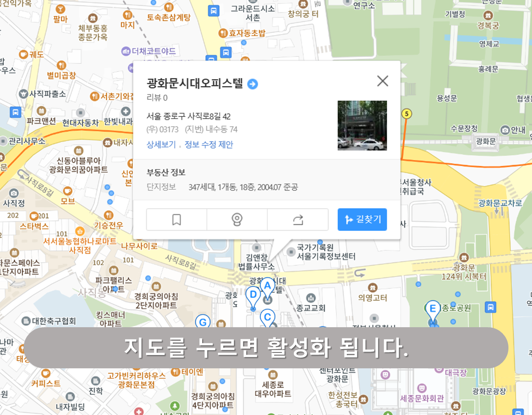Screen dimensions: 532x415
Task: Share the location via the share arrow icon
Action: tap(298, 219)
